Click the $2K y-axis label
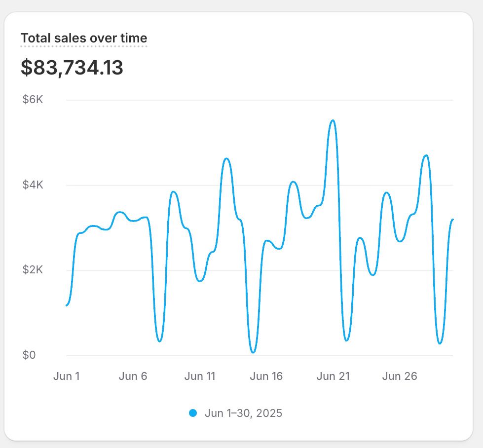The image size is (483, 448). (x=33, y=270)
